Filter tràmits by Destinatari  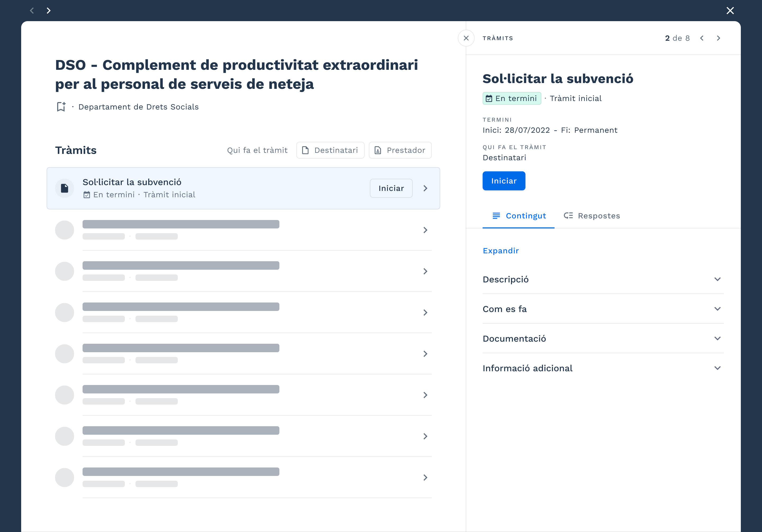330,150
